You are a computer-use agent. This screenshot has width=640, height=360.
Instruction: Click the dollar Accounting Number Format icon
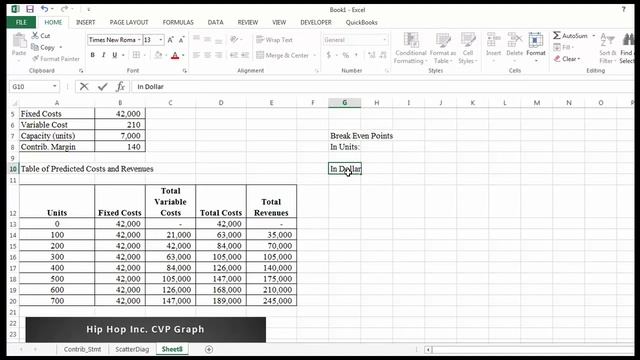tap(329, 55)
